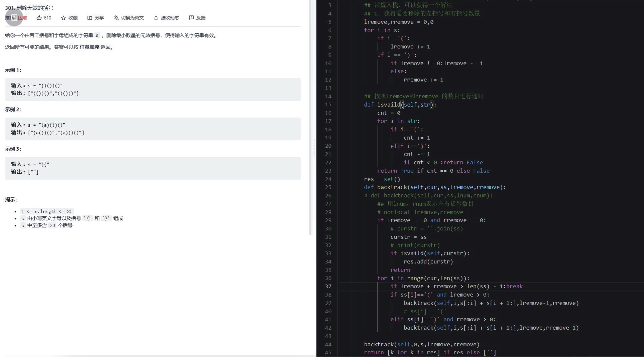Click the 610 likes count
The height and width of the screenshot is (357, 644).
tap(48, 18)
